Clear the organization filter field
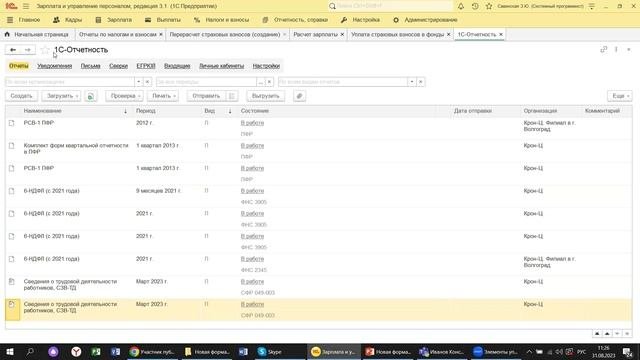The width and height of the screenshot is (640, 360). 147,82
